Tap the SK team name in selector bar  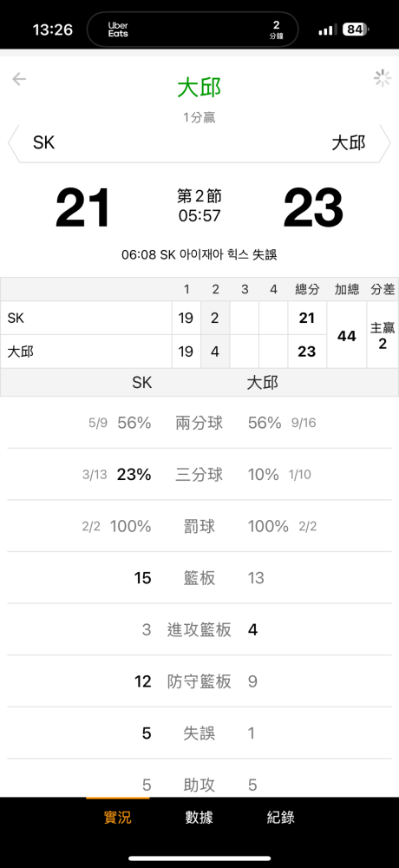pos(43,143)
